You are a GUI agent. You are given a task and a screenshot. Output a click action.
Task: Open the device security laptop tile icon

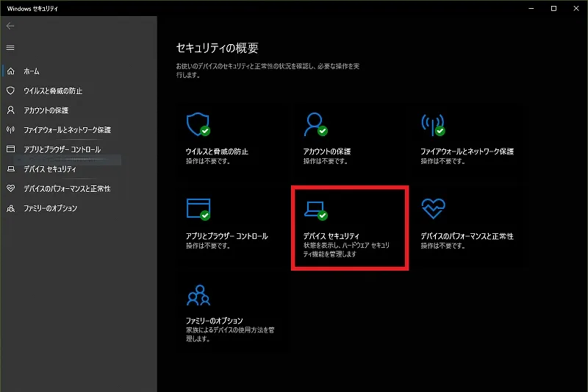pos(316,210)
